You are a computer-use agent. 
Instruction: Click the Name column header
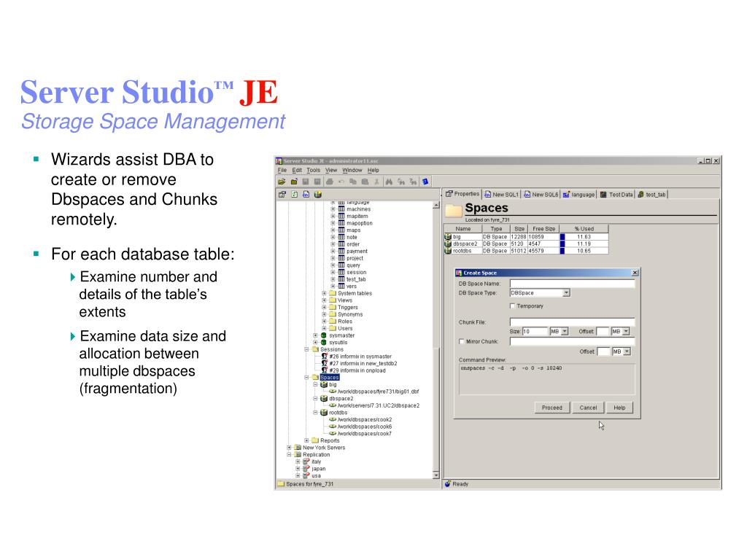pos(462,229)
